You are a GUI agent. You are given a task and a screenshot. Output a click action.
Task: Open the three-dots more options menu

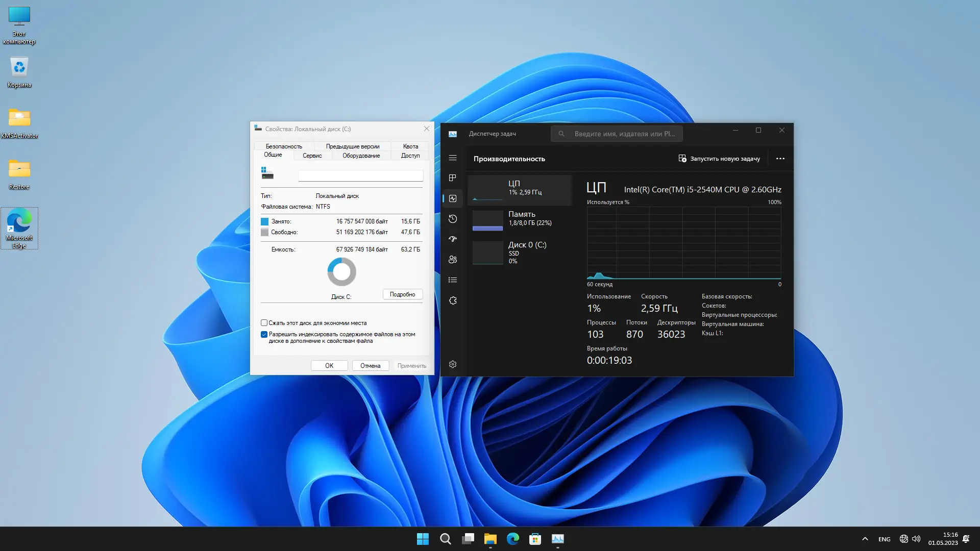(780, 159)
